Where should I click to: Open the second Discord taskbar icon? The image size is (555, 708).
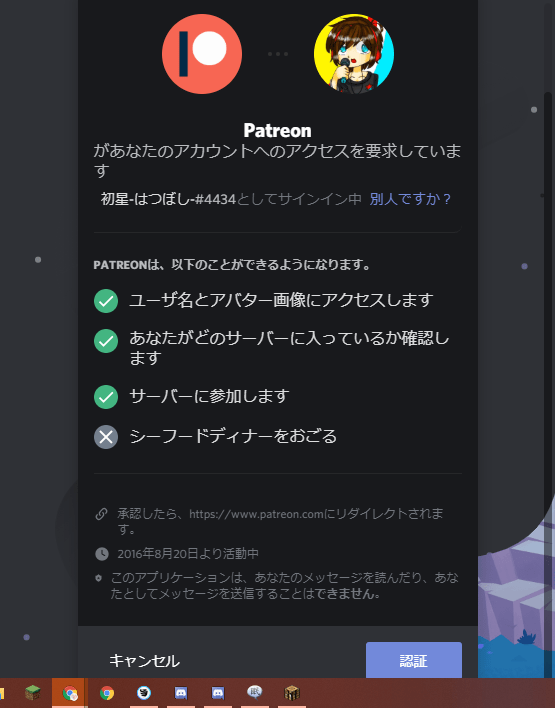pyautogui.click(x=218, y=693)
